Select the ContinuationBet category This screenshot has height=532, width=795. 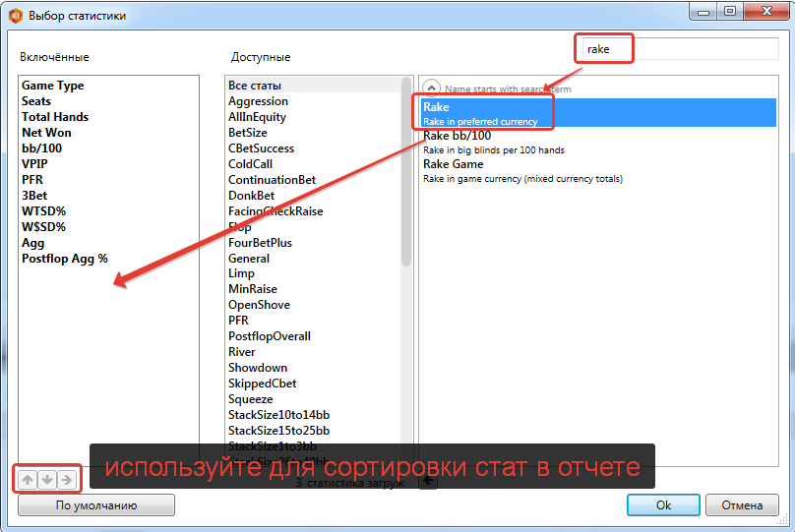pos(272,180)
